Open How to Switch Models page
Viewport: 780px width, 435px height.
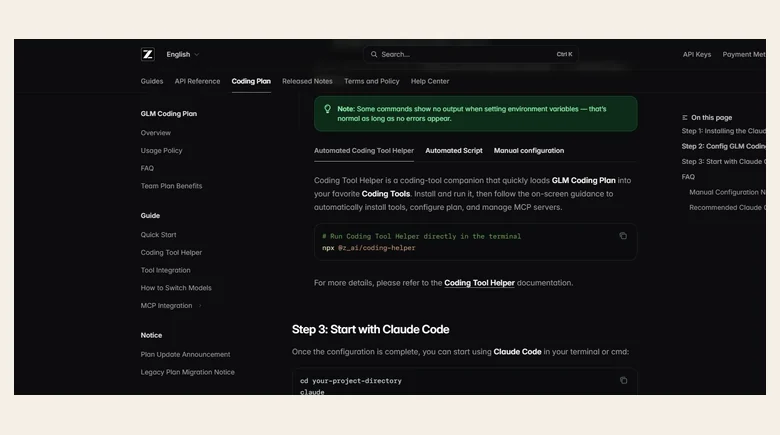tap(176, 288)
